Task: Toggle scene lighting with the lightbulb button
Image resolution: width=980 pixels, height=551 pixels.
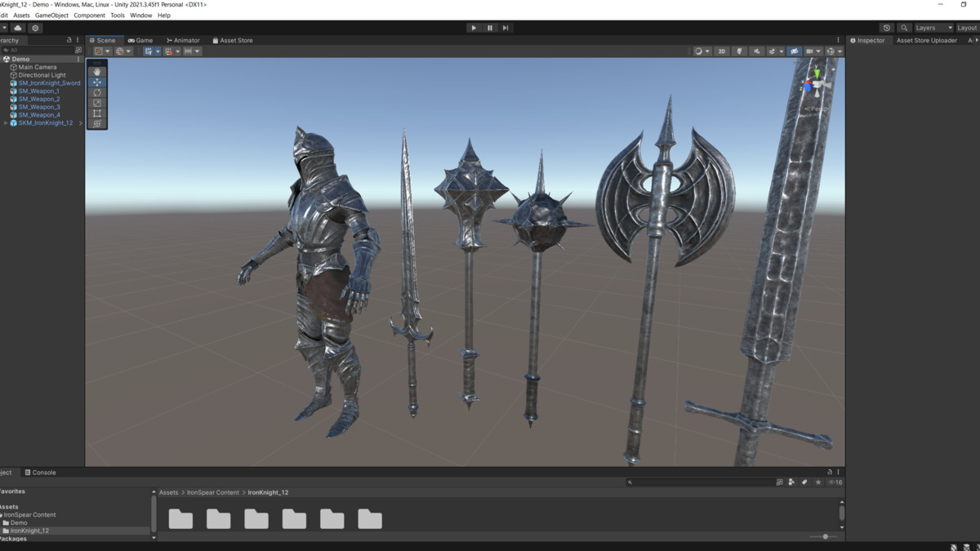Action: [x=740, y=51]
